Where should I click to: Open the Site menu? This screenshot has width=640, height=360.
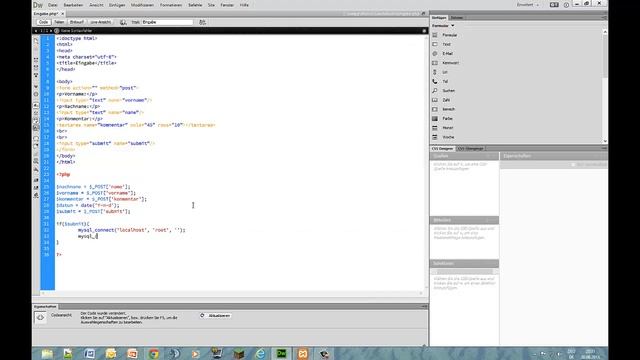coord(211,5)
